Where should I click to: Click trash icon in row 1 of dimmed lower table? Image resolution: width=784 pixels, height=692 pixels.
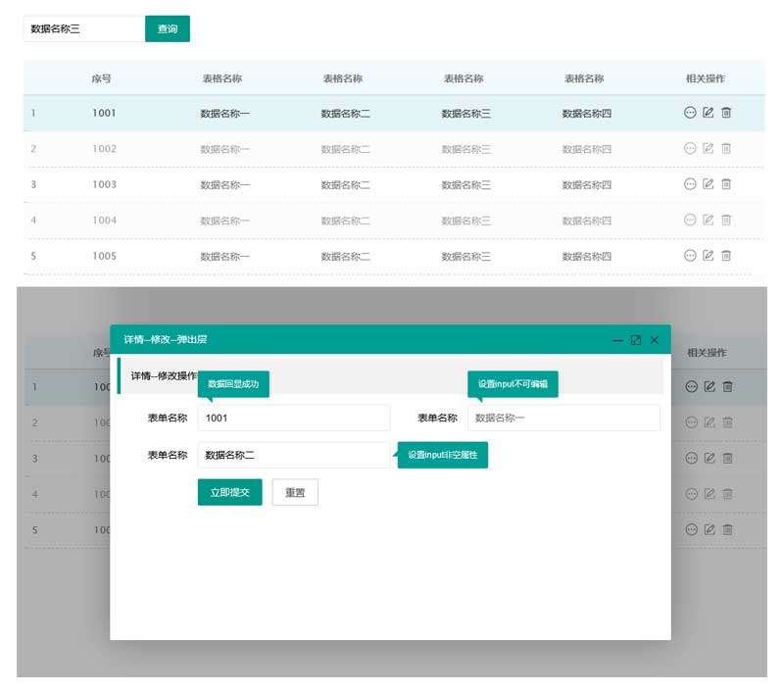(x=726, y=387)
